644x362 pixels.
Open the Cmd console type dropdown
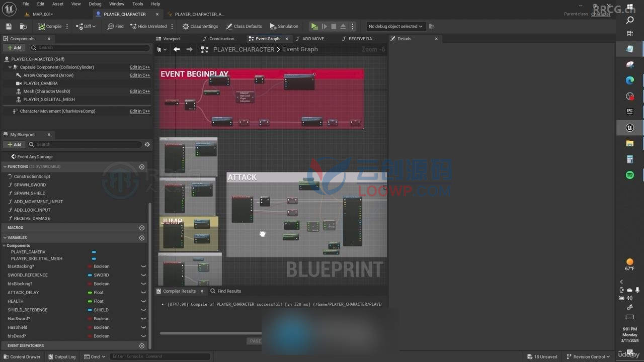click(x=95, y=357)
